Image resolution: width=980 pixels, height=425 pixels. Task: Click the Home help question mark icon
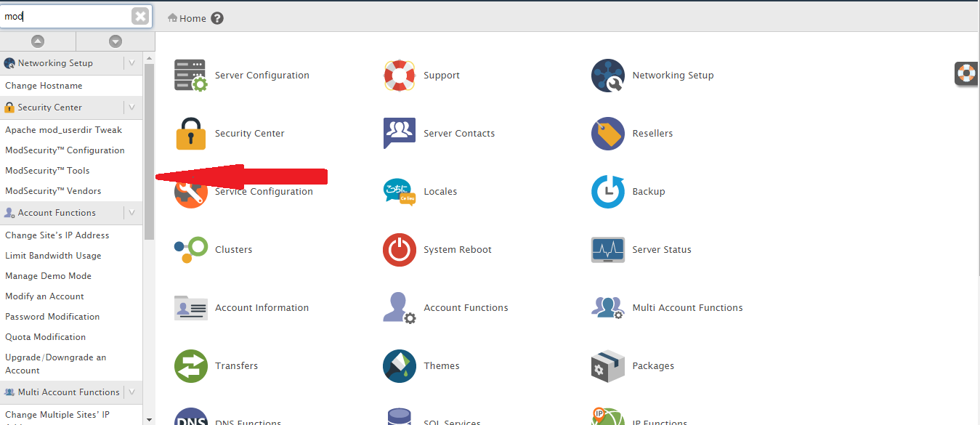pyautogui.click(x=217, y=18)
